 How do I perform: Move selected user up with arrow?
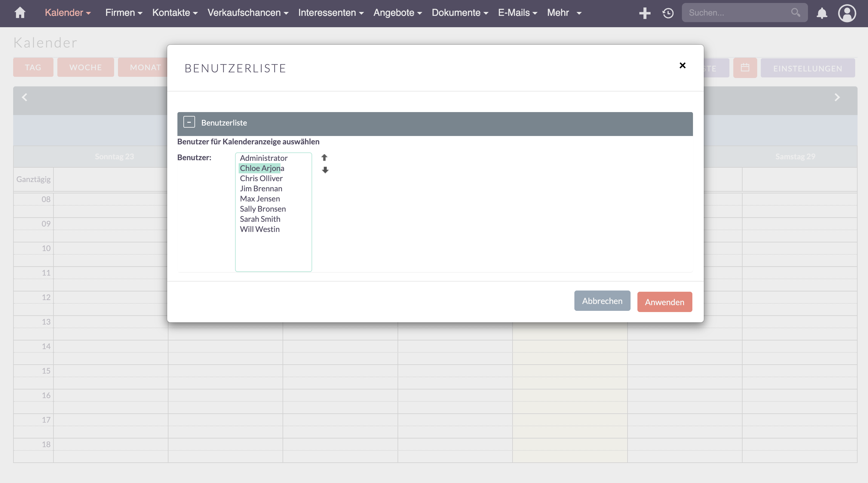[x=324, y=158]
